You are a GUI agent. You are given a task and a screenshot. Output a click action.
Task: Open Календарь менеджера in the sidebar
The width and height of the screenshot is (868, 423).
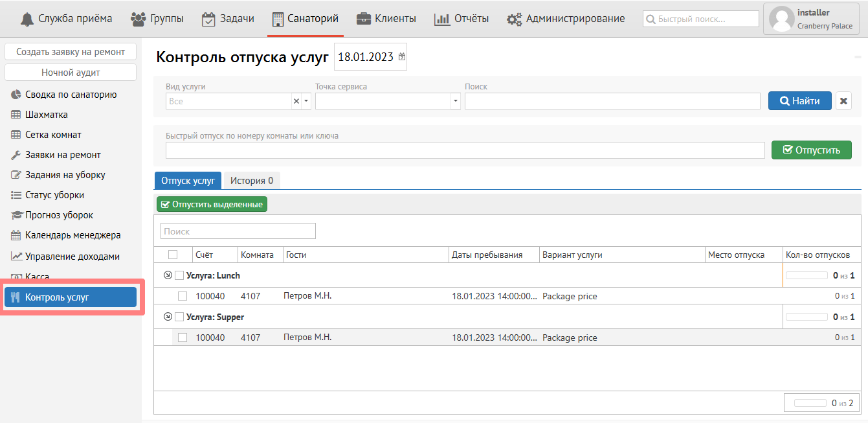(x=72, y=235)
